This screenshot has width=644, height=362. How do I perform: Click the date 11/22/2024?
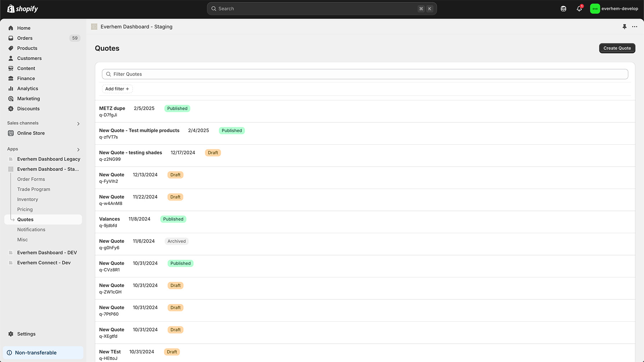click(x=145, y=197)
